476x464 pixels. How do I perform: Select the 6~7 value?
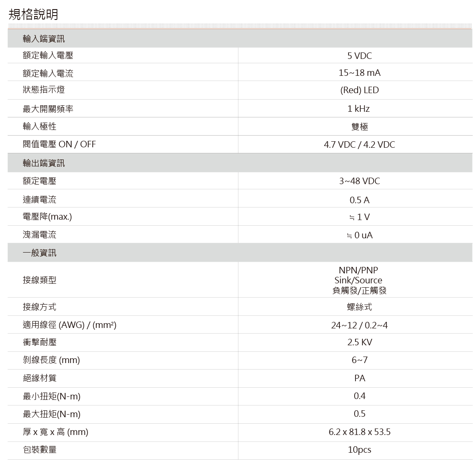[x=359, y=360]
